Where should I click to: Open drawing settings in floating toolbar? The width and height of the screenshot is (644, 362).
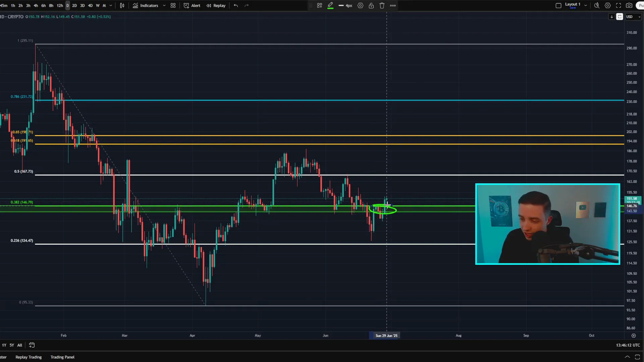[361, 5]
